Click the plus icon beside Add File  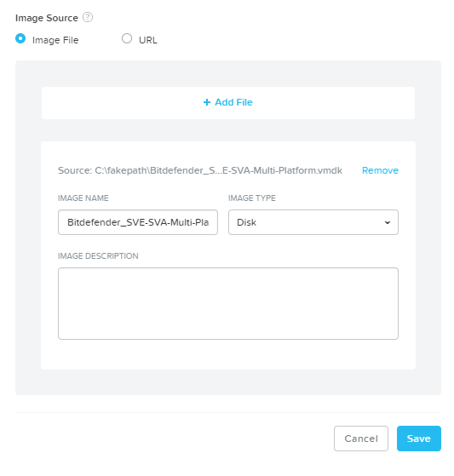(207, 102)
